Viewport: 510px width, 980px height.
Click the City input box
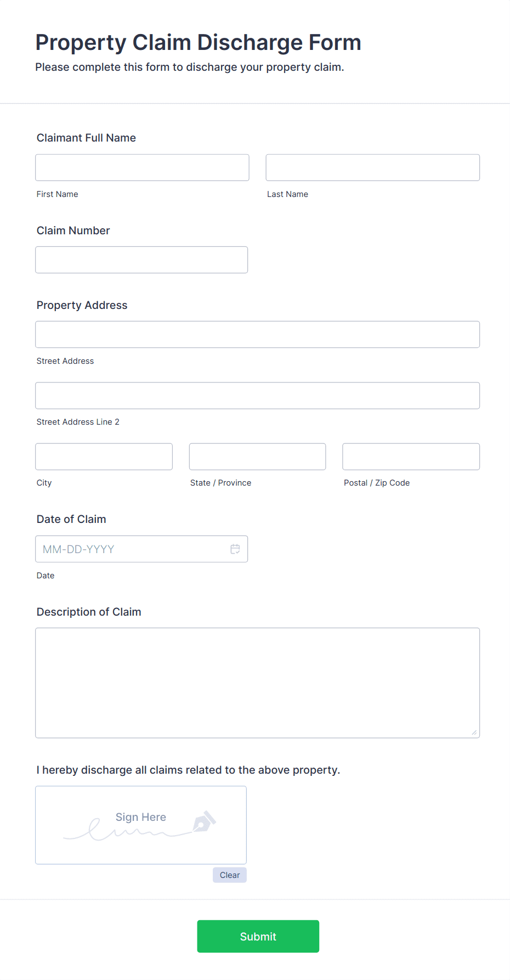pos(104,456)
